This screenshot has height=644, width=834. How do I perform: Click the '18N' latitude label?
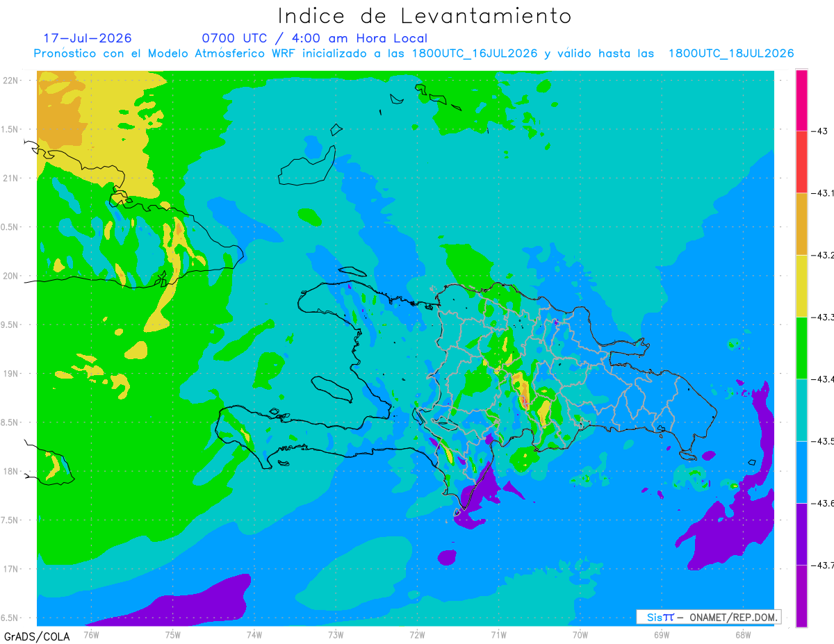click(10, 471)
